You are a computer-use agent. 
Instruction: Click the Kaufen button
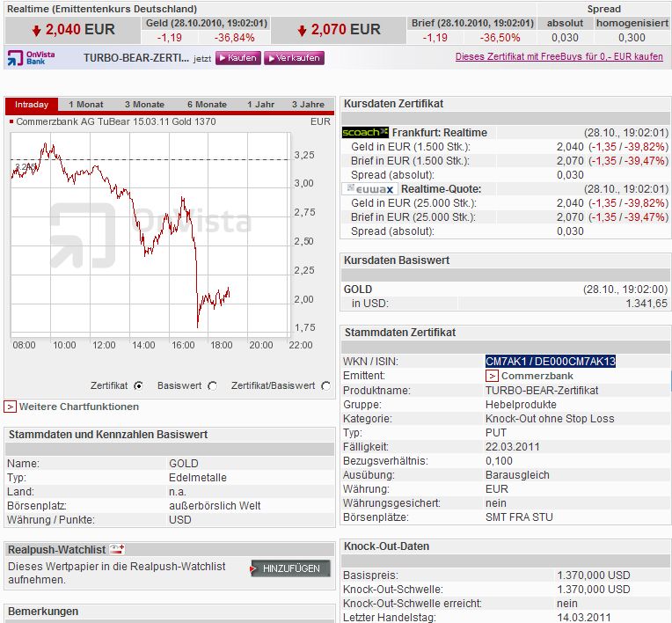[238, 58]
